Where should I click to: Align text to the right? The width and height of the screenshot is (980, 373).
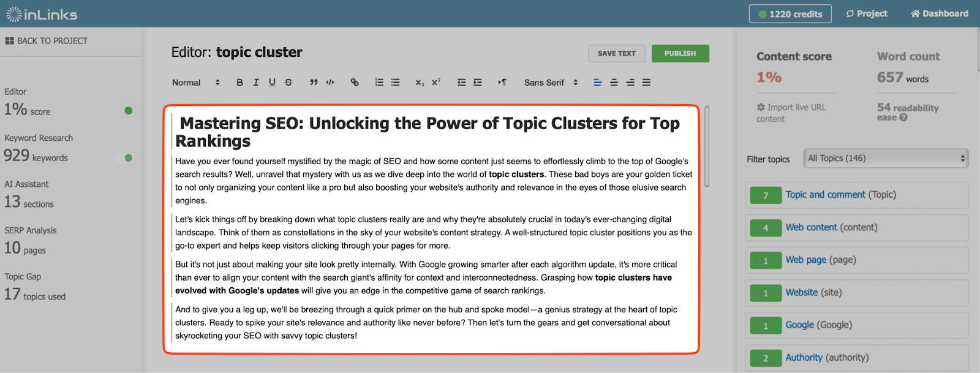(630, 83)
